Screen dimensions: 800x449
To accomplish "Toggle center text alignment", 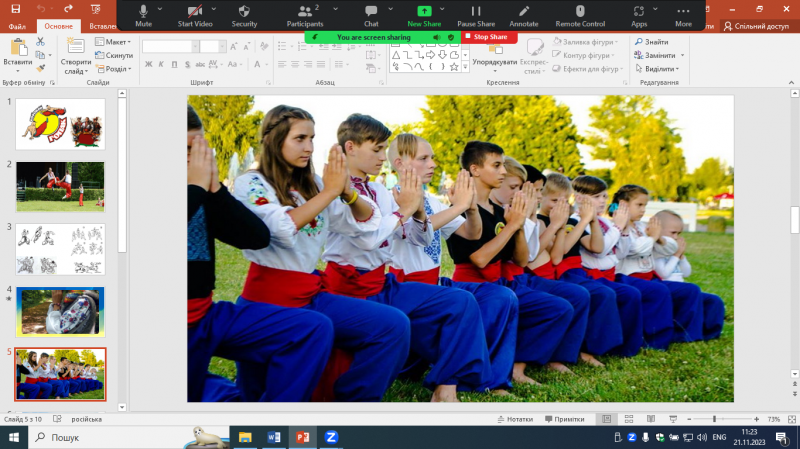I will [x=295, y=64].
